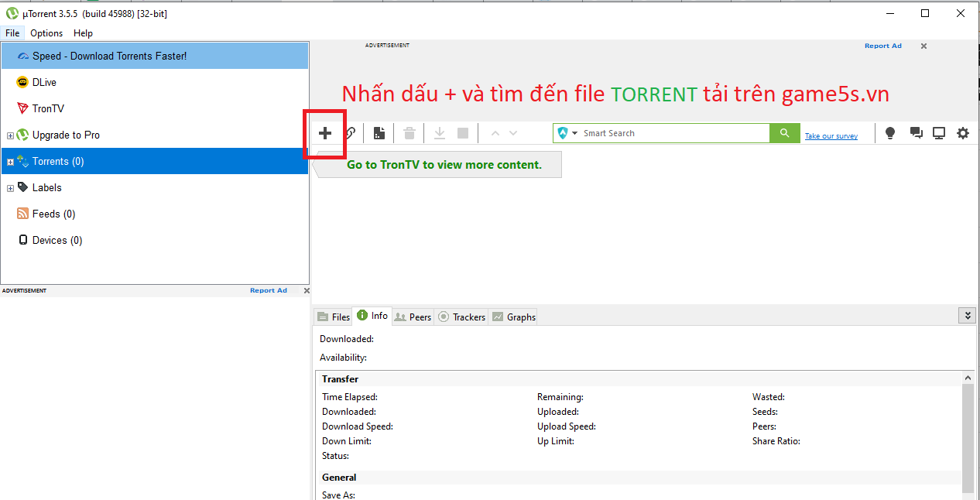Click the Stop Torrent square icon
This screenshot has width=980, height=500.
click(463, 133)
